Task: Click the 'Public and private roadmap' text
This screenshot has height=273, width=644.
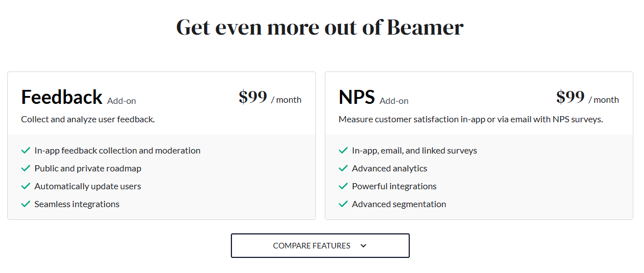Action: 88,168
